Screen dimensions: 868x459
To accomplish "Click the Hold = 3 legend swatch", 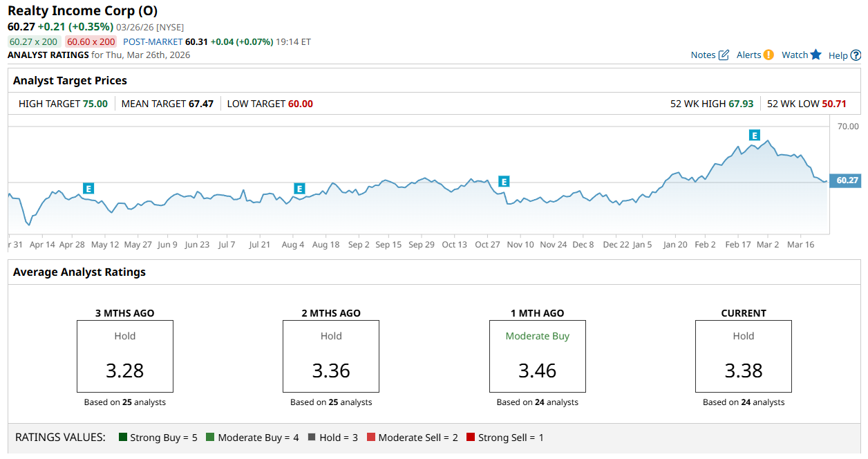I will point(312,438).
